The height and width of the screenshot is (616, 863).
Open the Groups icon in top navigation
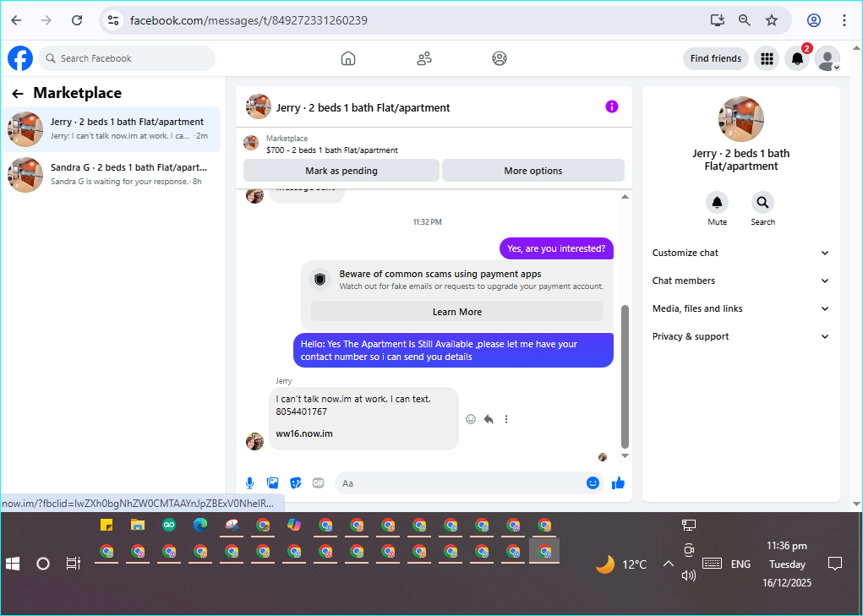click(500, 58)
